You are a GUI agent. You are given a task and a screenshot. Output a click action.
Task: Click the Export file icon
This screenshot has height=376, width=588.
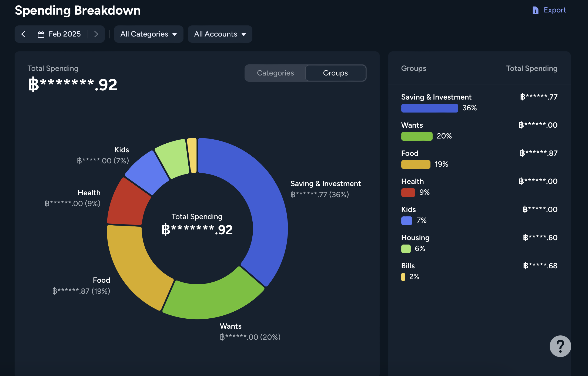(535, 10)
